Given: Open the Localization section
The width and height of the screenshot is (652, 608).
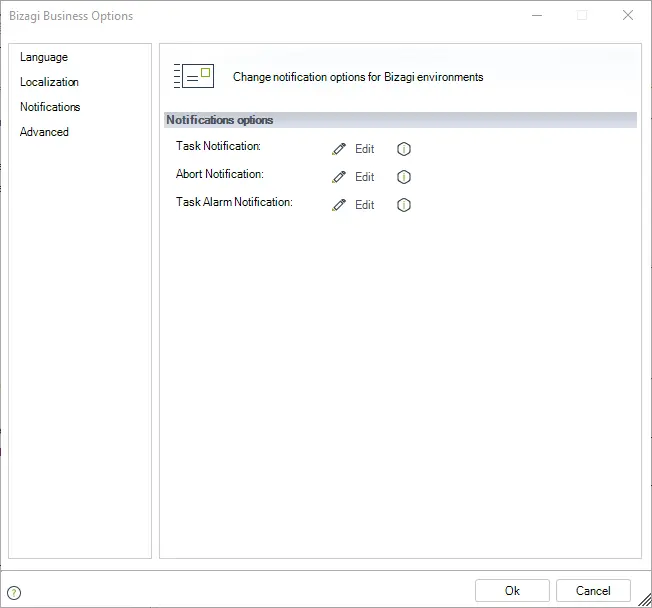Looking at the screenshot, I should click(x=49, y=82).
